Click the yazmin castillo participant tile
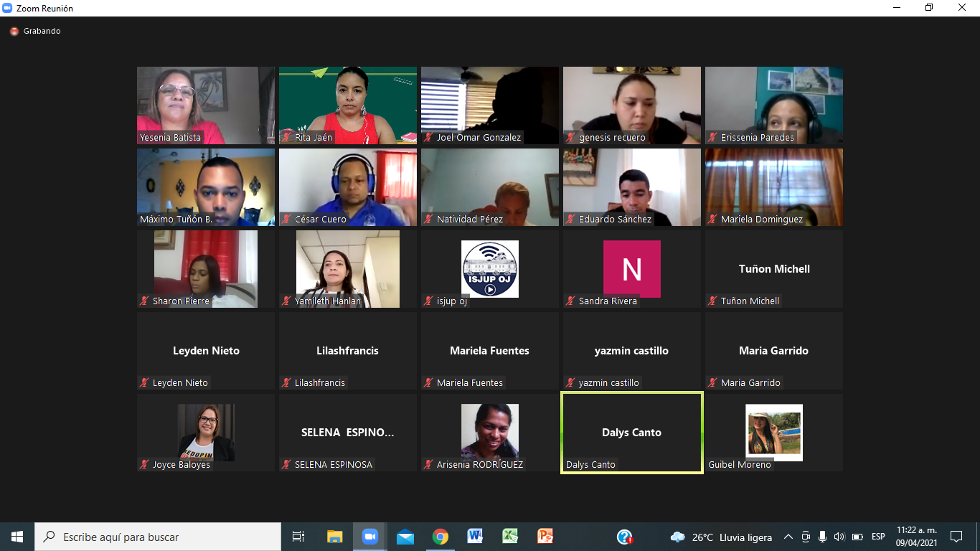Viewport: 980px width, 551px height. [632, 351]
